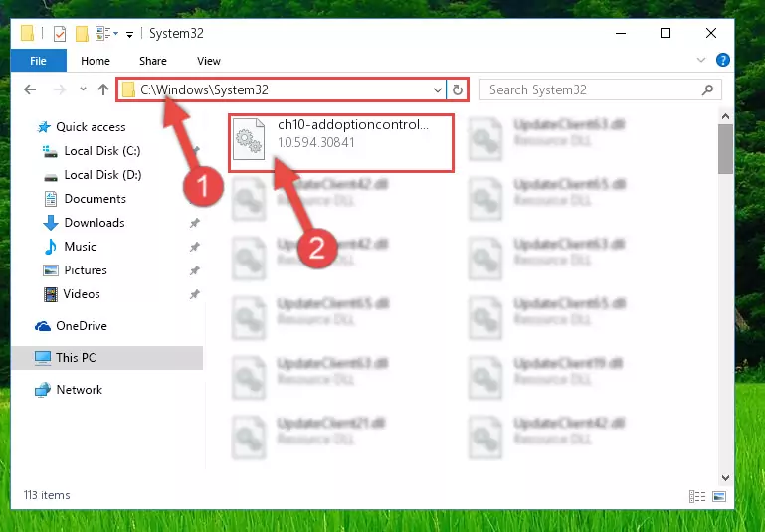Image resolution: width=765 pixels, height=532 pixels.
Task: Maximize the System32 window
Action: pos(666,33)
